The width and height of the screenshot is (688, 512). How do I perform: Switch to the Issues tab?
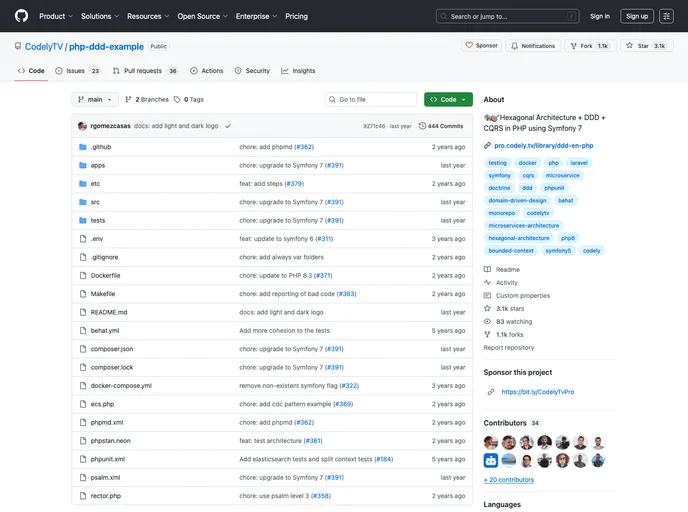pos(78,71)
